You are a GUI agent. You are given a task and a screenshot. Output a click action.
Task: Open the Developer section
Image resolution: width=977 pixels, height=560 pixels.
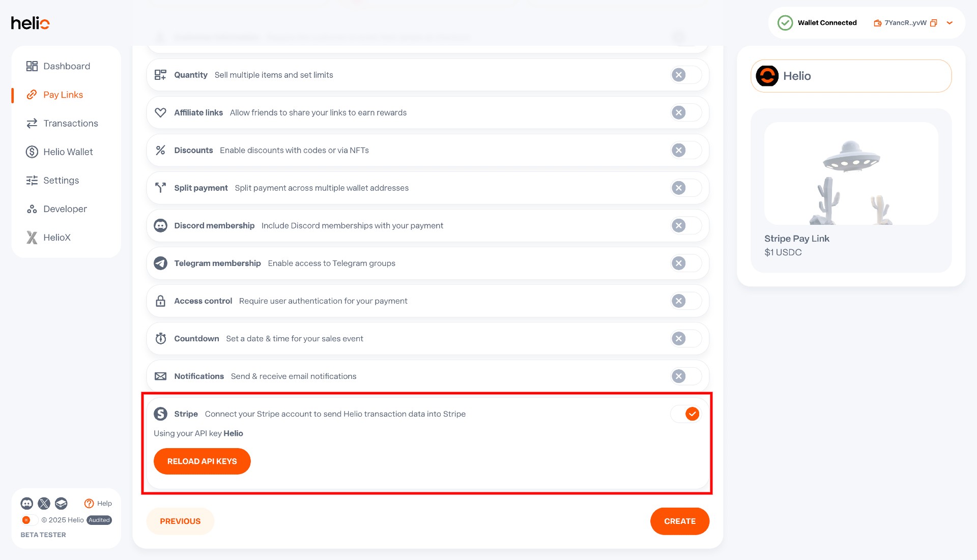66,209
